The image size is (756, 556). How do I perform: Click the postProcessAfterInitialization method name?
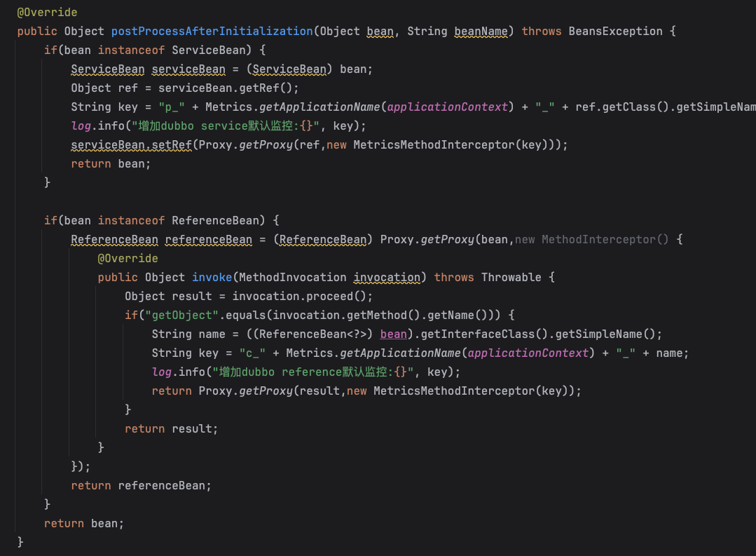tap(212, 32)
